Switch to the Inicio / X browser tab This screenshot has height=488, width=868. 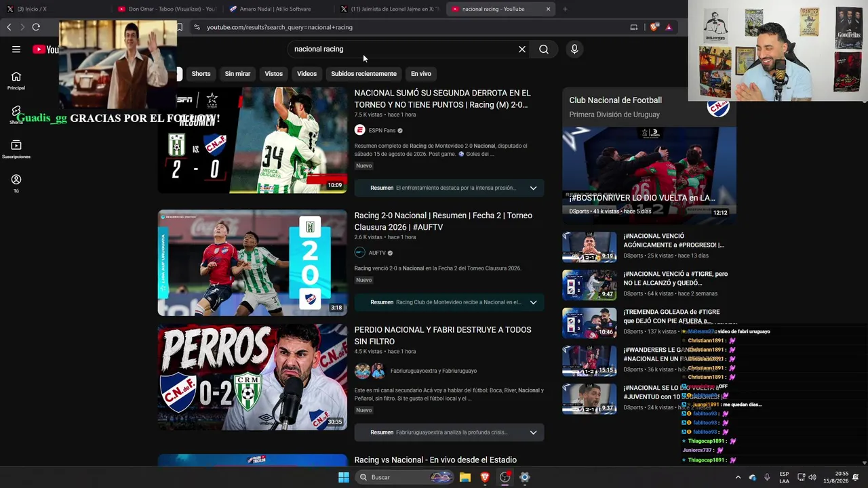click(54, 9)
